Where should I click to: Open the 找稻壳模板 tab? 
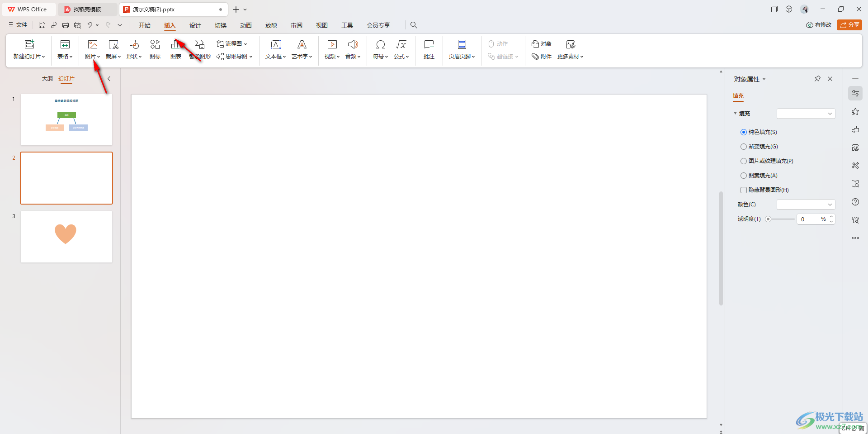click(x=87, y=9)
